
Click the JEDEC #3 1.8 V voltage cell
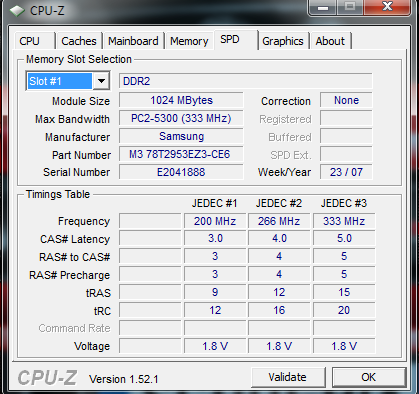[344, 346]
